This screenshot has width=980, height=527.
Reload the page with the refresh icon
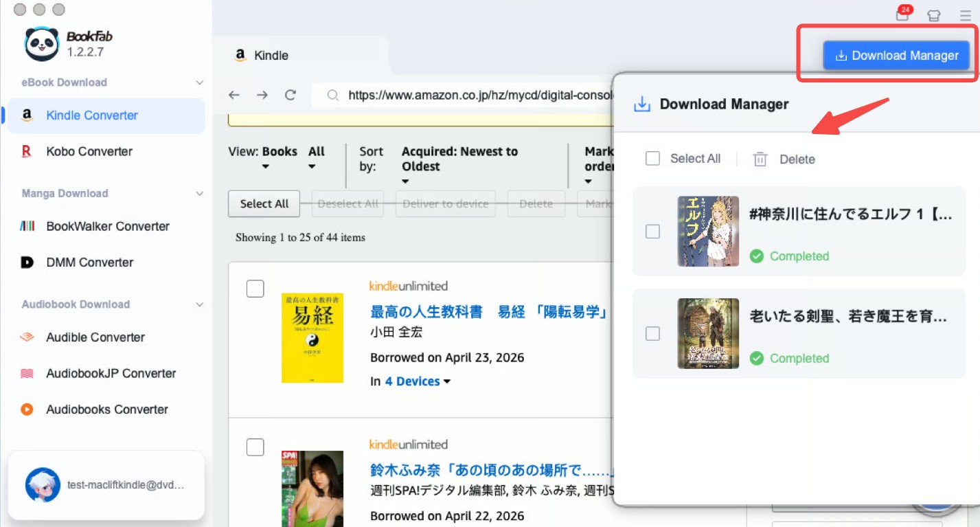click(290, 96)
